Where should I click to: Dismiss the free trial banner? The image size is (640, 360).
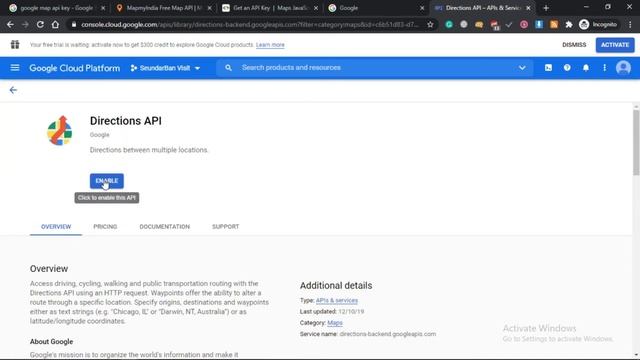pyautogui.click(x=574, y=45)
